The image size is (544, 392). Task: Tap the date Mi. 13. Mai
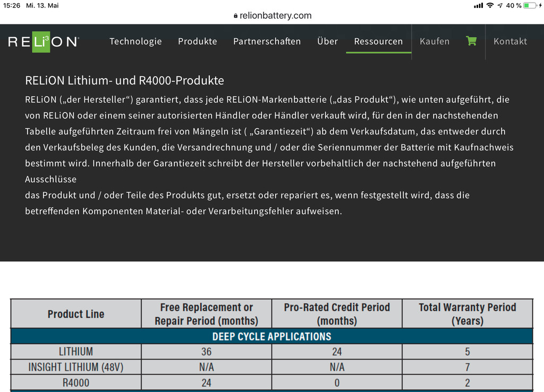pyautogui.click(x=42, y=5)
